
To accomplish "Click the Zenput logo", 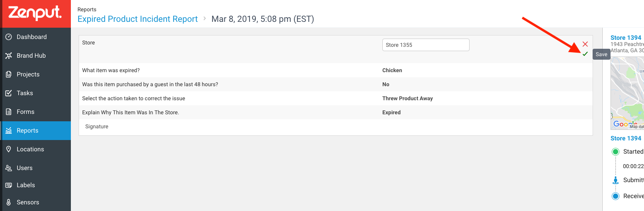I will (35, 13).
